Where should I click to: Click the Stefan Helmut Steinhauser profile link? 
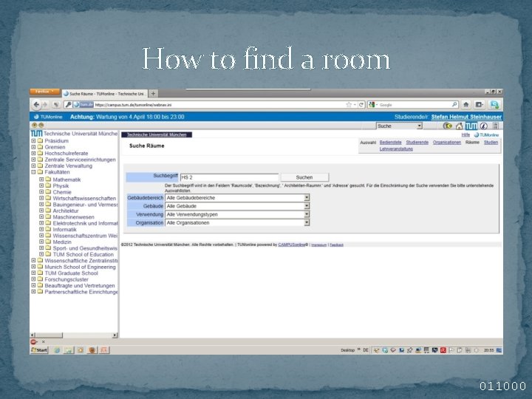point(466,117)
